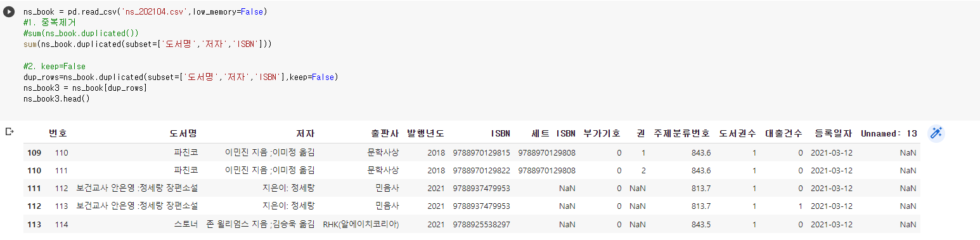The width and height of the screenshot is (980, 240).
Task: Click bold row index 112
Action: click(34, 206)
